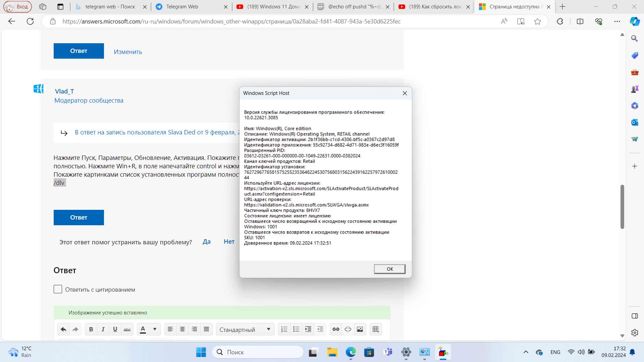The width and height of the screenshot is (644, 362).
Task: Insert a numbered list
Action: (x=284, y=329)
